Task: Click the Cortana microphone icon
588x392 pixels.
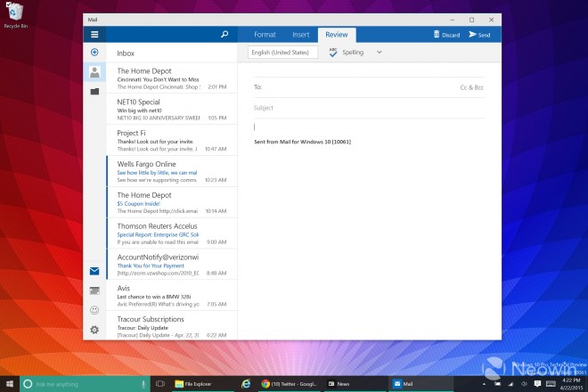Action: [x=143, y=384]
